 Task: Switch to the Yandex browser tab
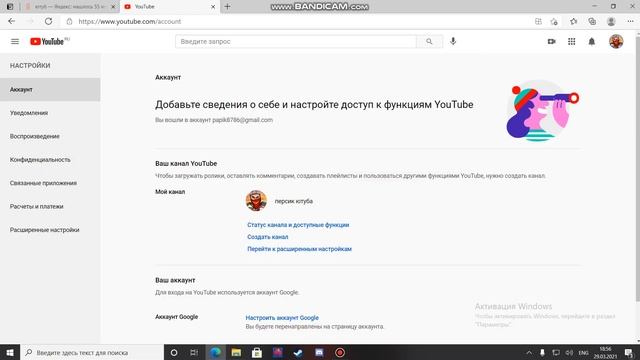70,7
